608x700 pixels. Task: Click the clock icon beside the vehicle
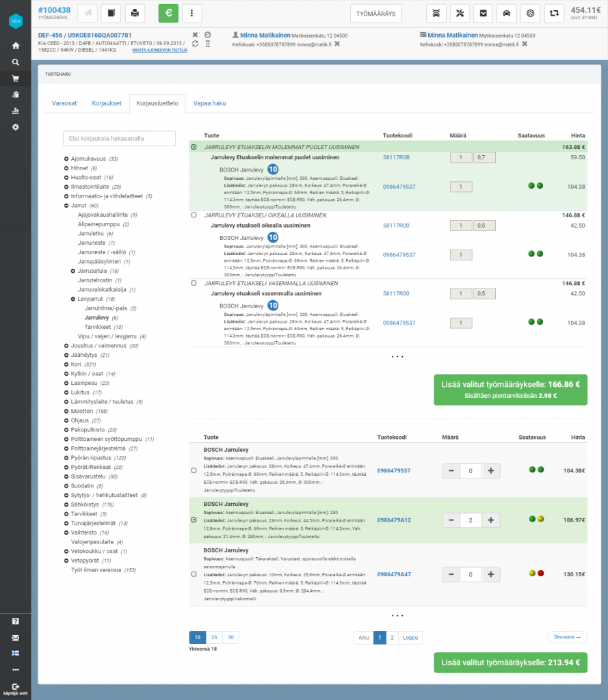[x=208, y=35]
